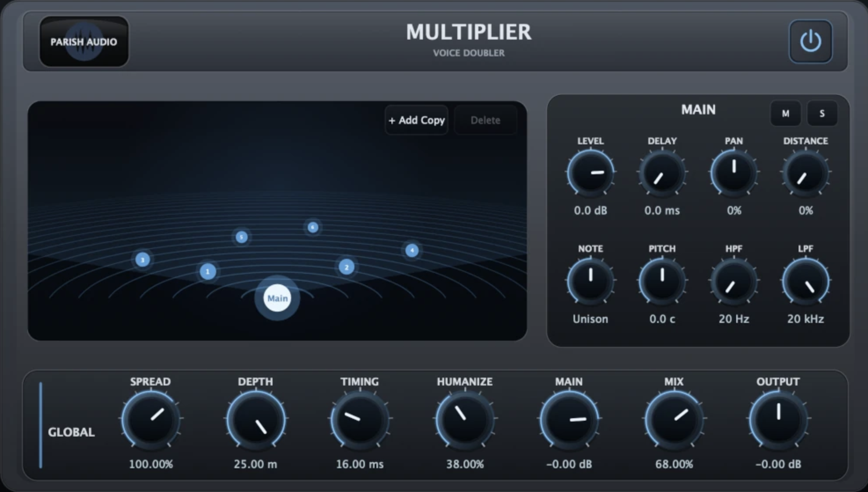Screen dimensions: 868x492
Task: Click the NOTE knob
Action: pos(591,281)
